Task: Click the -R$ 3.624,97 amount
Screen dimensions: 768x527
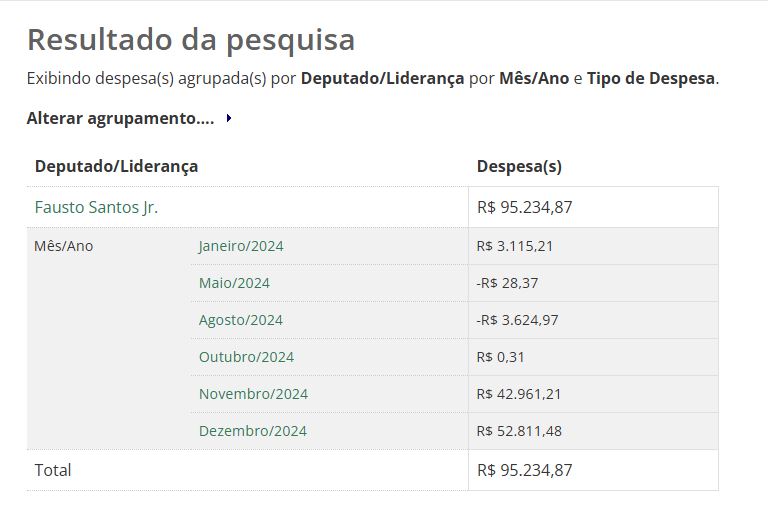Action: tap(517, 320)
